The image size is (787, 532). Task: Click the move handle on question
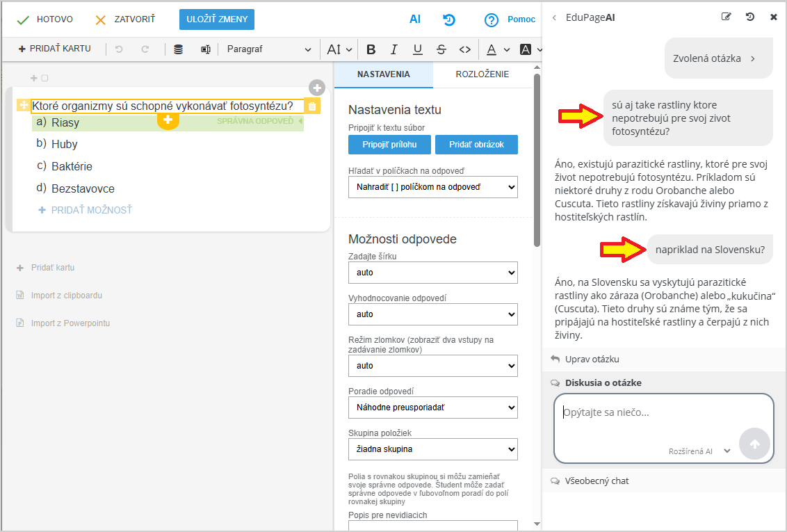pos(24,106)
